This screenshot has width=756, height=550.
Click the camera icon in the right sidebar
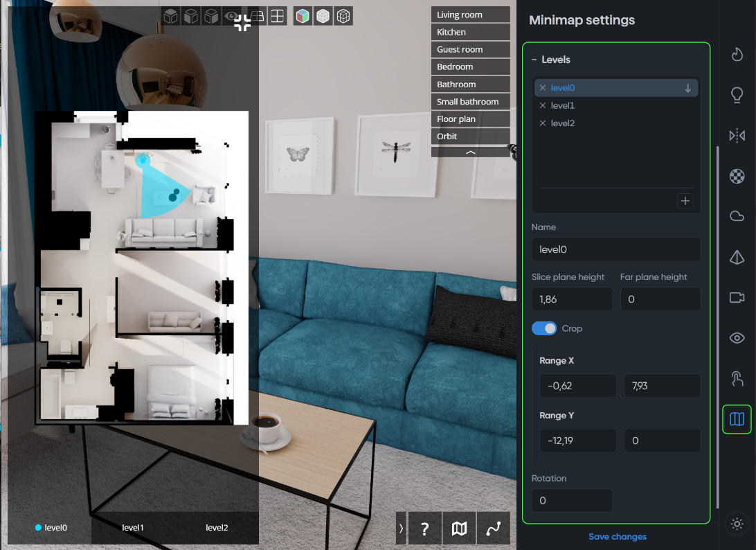pyautogui.click(x=737, y=297)
